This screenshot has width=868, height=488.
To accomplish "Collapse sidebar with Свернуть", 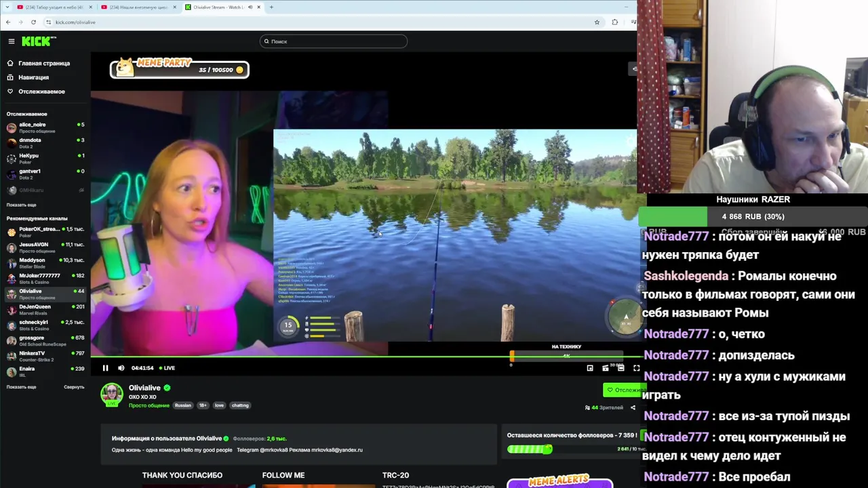I will pos(74,387).
